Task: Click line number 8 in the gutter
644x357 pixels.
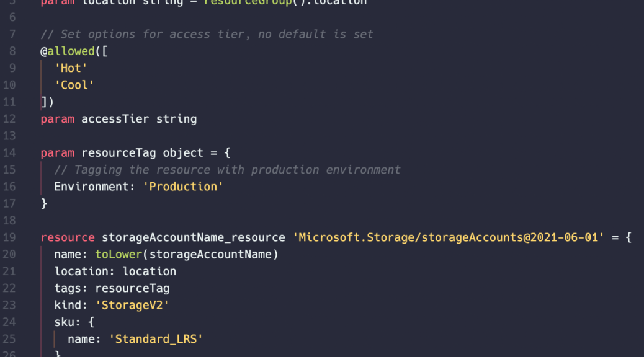Action: tap(12, 51)
